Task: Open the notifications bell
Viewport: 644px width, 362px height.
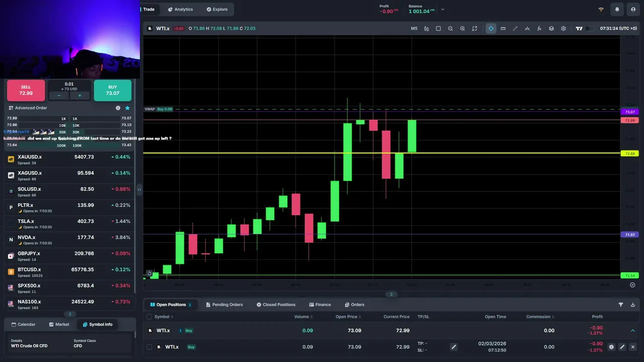Action: (x=617, y=9)
